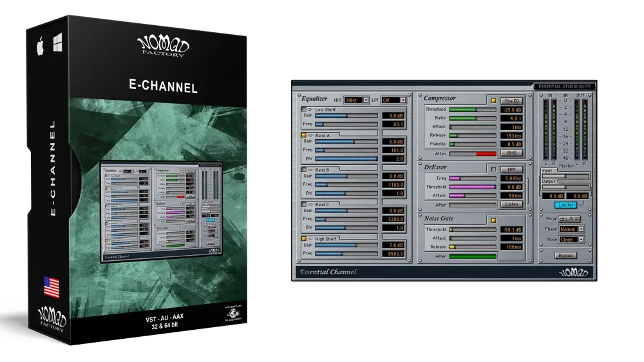Click the RMS button in Compressor
644x362 pixels.
(512, 153)
